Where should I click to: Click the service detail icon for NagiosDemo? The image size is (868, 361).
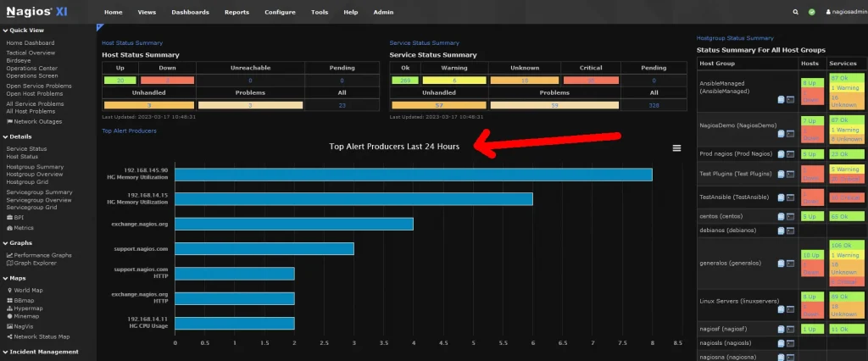tap(781, 133)
